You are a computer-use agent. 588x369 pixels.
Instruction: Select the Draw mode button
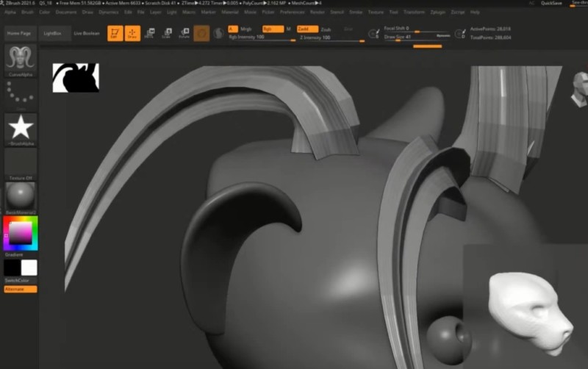[133, 33]
